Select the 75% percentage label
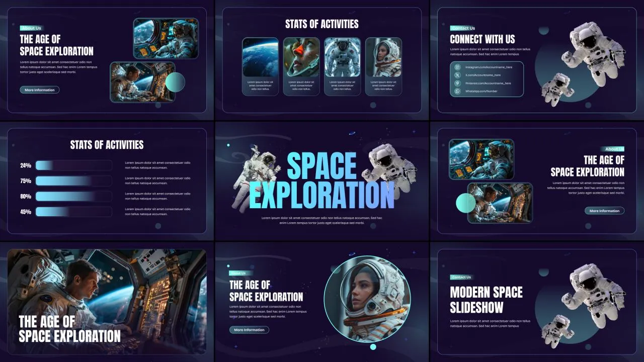This screenshot has height=362, width=644. point(26,181)
